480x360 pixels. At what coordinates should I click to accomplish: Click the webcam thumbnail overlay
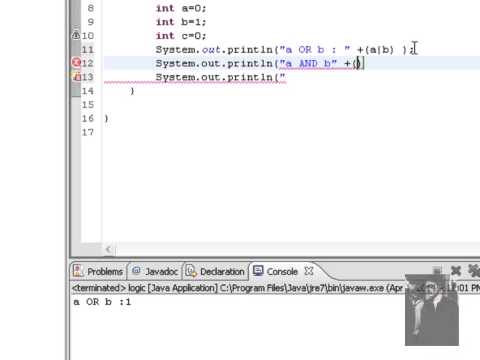pyautogui.click(x=432, y=310)
